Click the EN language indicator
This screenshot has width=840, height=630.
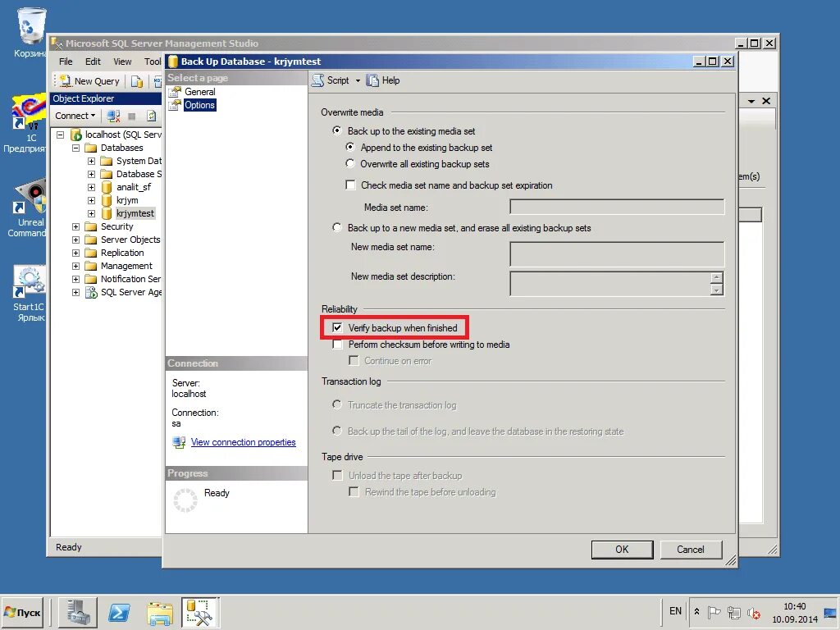coord(675,611)
